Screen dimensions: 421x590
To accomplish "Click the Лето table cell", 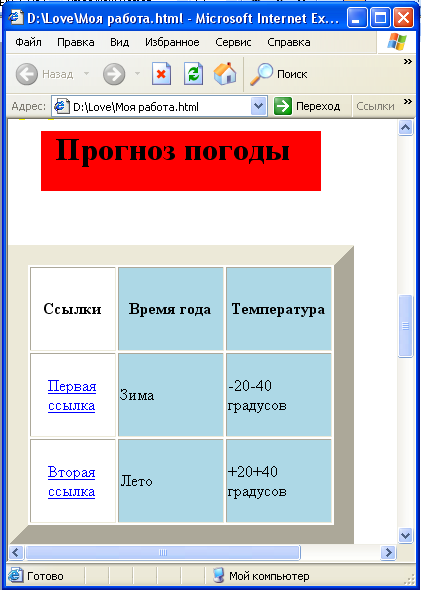I will click(170, 481).
